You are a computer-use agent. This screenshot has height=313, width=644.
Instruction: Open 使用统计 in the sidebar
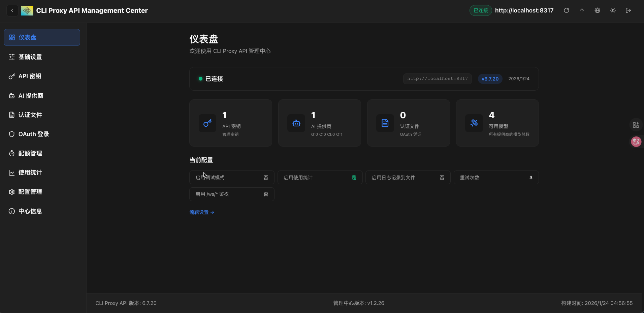[x=42, y=173]
